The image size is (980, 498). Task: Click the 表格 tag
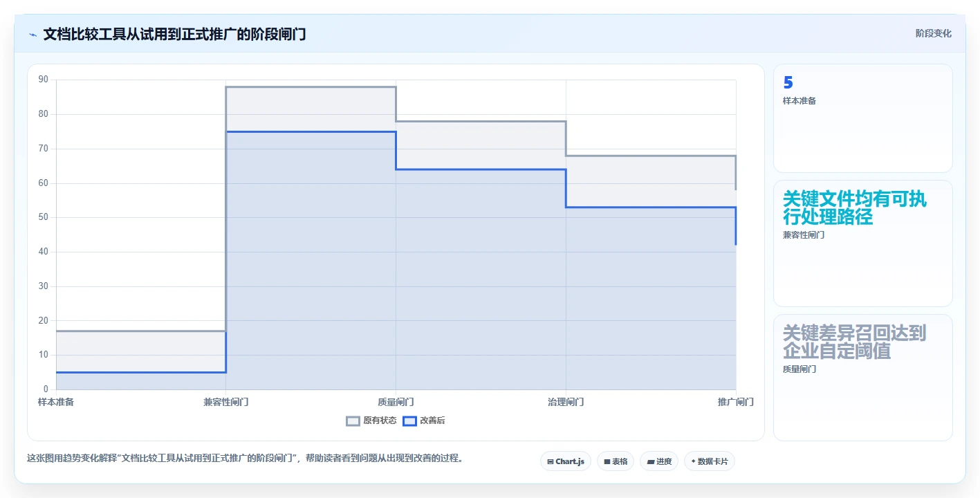616,461
